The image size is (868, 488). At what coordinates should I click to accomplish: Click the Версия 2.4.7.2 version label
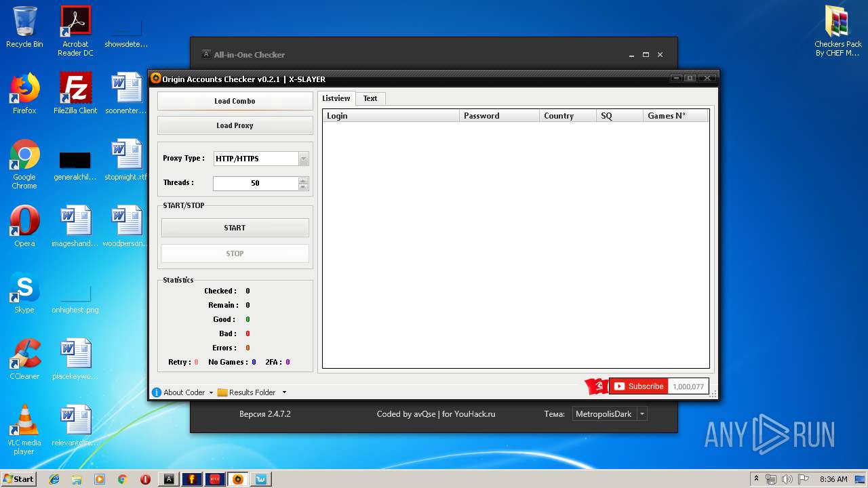[265, 414]
